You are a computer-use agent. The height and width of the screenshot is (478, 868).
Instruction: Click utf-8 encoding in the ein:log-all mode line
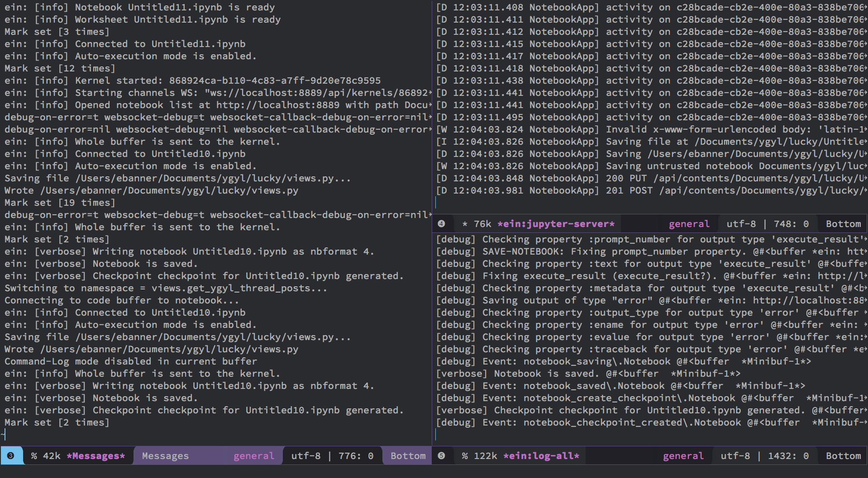coord(735,456)
